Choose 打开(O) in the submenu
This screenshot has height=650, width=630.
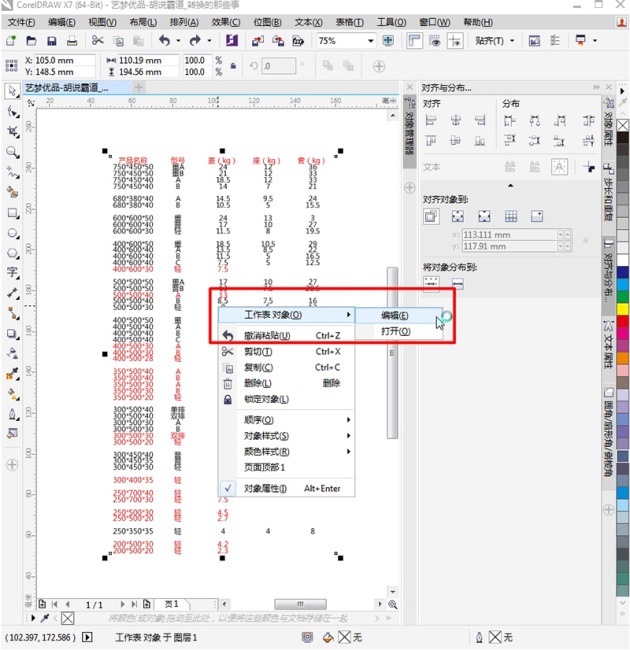pyautogui.click(x=399, y=332)
